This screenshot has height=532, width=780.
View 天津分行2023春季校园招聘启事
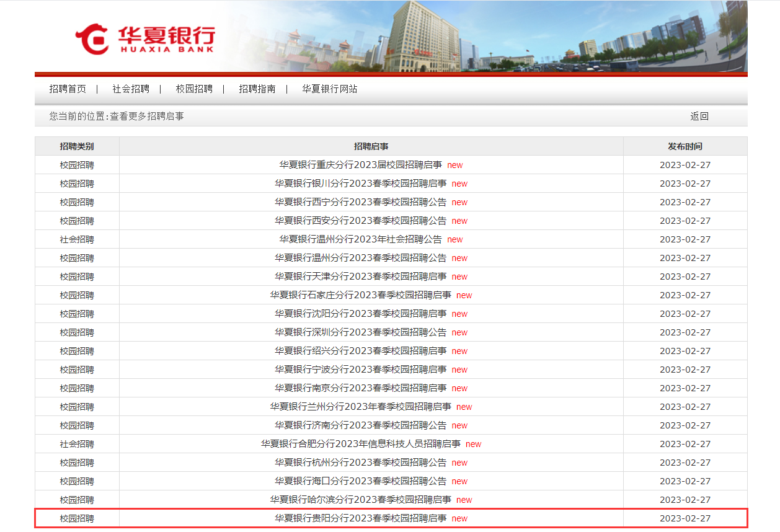click(x=360, y=277)
